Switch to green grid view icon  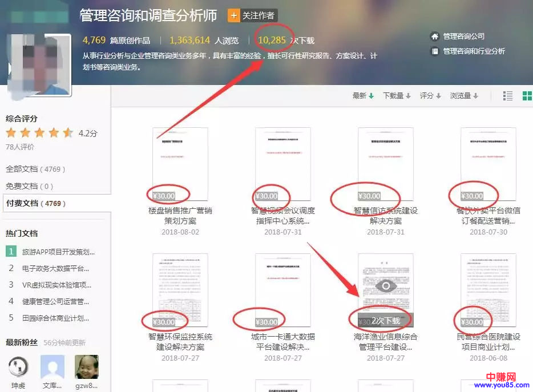(527, 96)
